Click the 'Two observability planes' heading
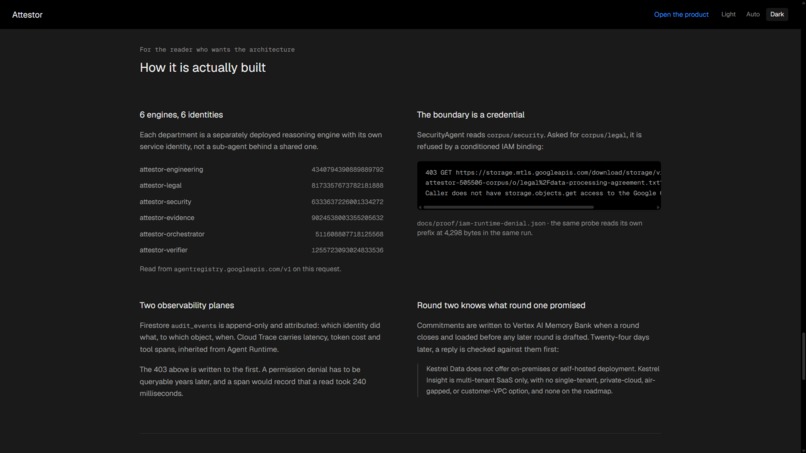 tap(187, 305)
